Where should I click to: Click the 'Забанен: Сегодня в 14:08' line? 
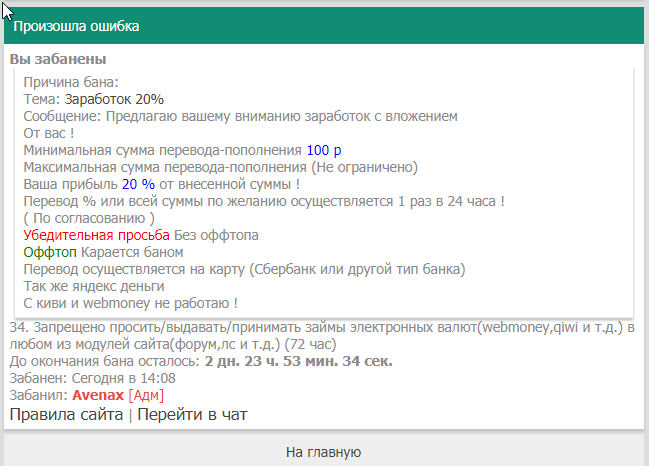coord(92,378)
